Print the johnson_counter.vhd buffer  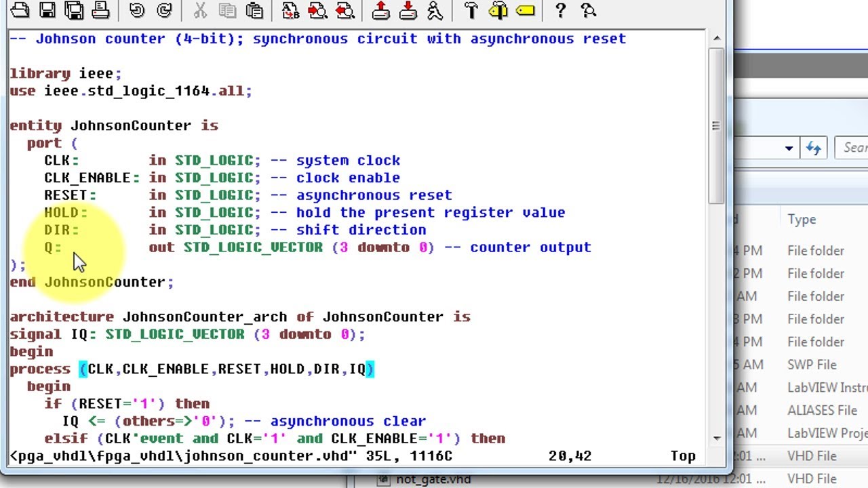click(x=100, y=10)
